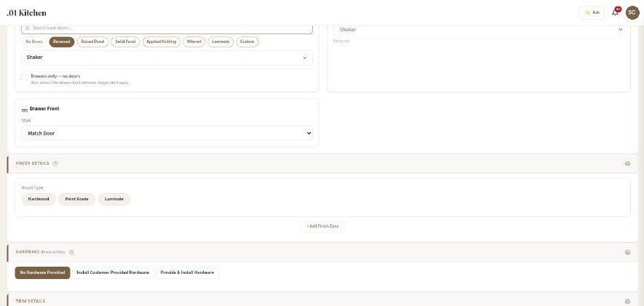Viewport: 644px width, 306px height.
Task: Choose Laminate wood type
Action: [x=114, y=199]
